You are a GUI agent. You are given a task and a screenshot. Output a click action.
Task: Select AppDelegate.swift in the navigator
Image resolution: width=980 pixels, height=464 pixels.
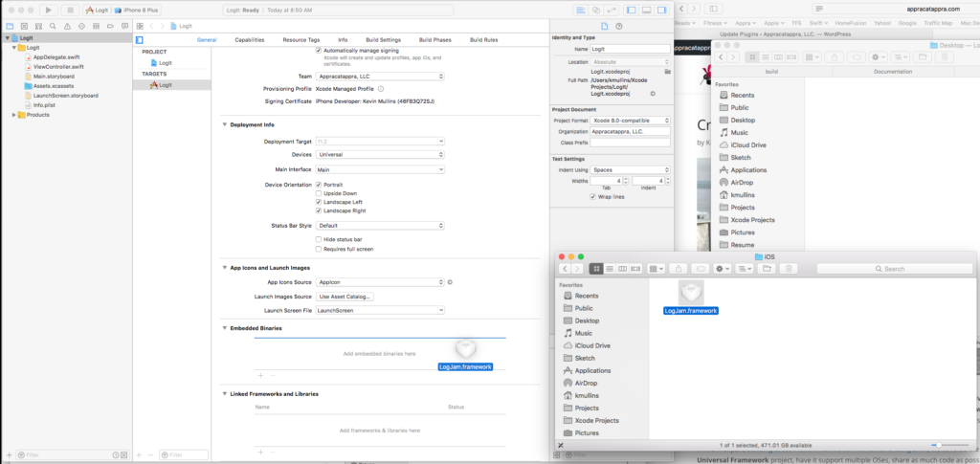click(56, 56)
